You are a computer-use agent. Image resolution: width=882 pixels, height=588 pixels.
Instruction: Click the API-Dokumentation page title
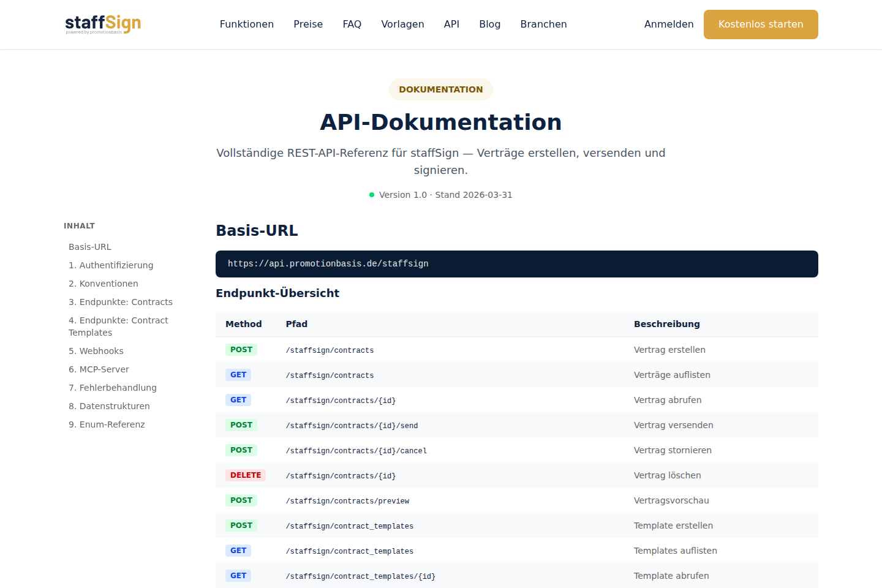(441, 123)
